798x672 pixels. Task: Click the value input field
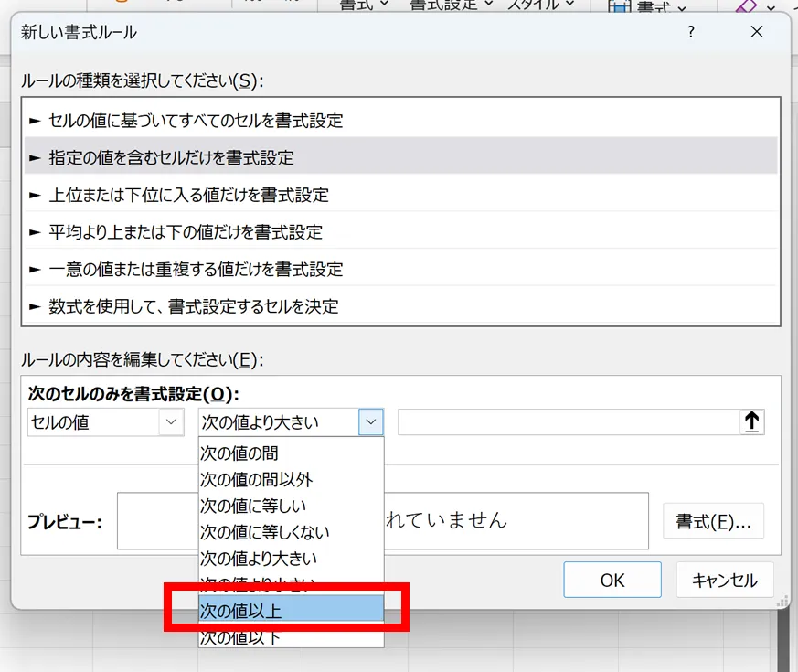point(567,422)
